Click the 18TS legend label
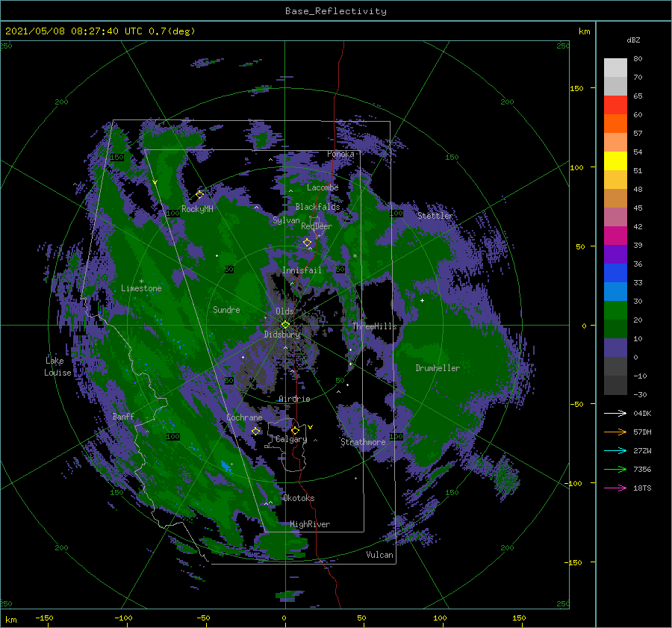This screenshot has height=628, width=672. point(642,488)
